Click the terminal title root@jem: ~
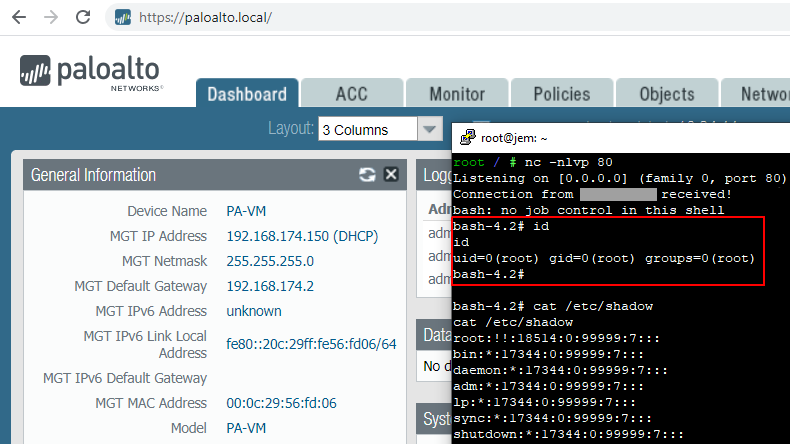The image size is (790, 444). click(x=514, y=138)
